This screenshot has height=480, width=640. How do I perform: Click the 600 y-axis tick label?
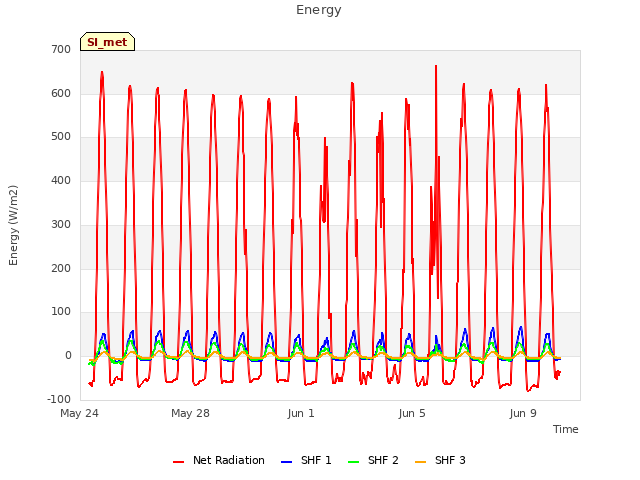tap(61, 93)
